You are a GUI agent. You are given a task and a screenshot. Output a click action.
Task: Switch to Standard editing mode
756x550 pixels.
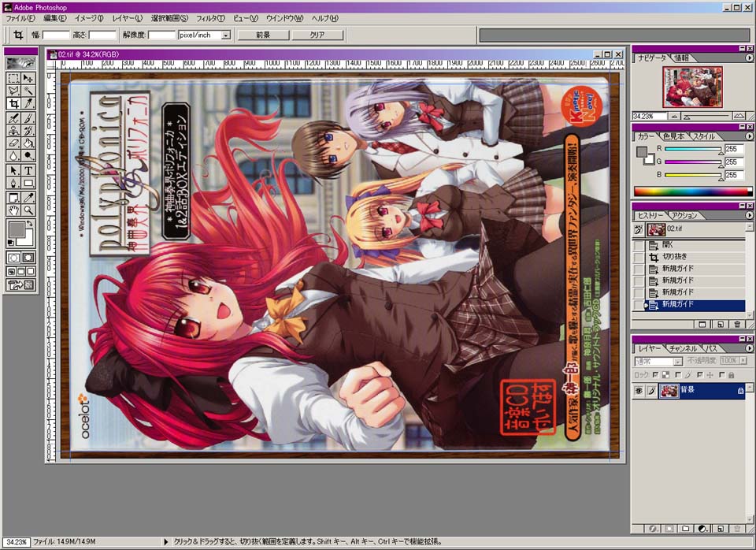(x=13, y=258)
